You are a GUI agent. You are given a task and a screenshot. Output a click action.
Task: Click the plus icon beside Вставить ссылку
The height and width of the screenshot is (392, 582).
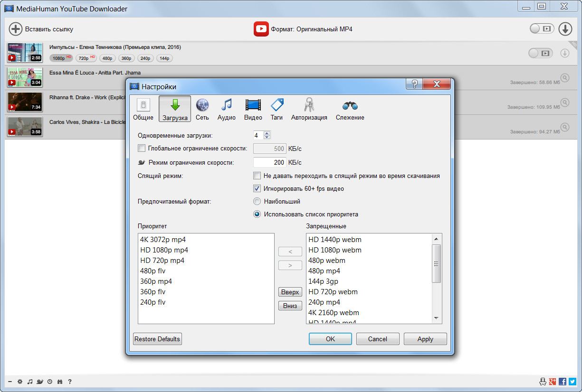[16, 29]
